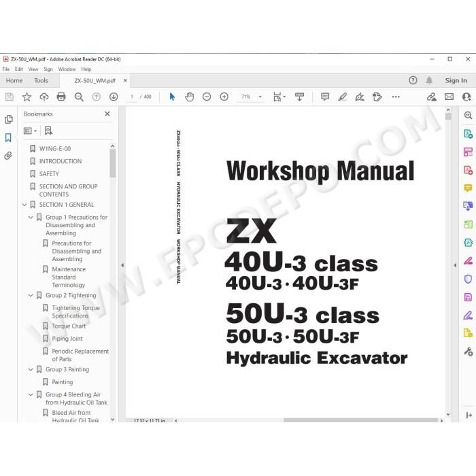Click the horizontal scrollbar at bottom

point(360,420)
